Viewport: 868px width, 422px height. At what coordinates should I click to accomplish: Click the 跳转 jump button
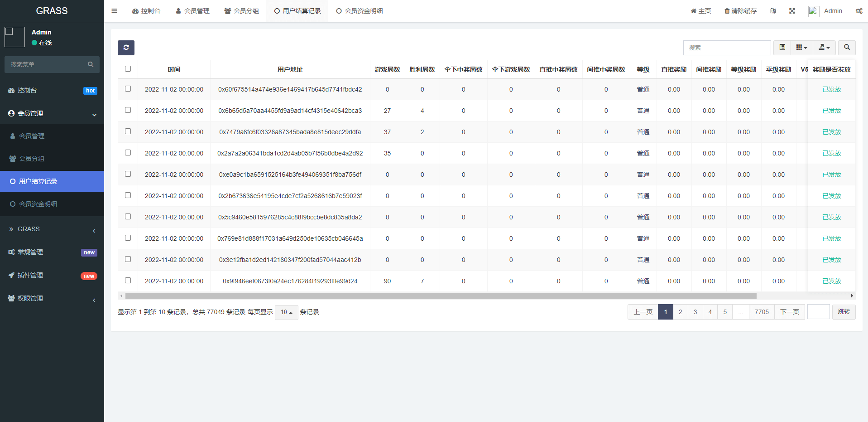(844, 312)
